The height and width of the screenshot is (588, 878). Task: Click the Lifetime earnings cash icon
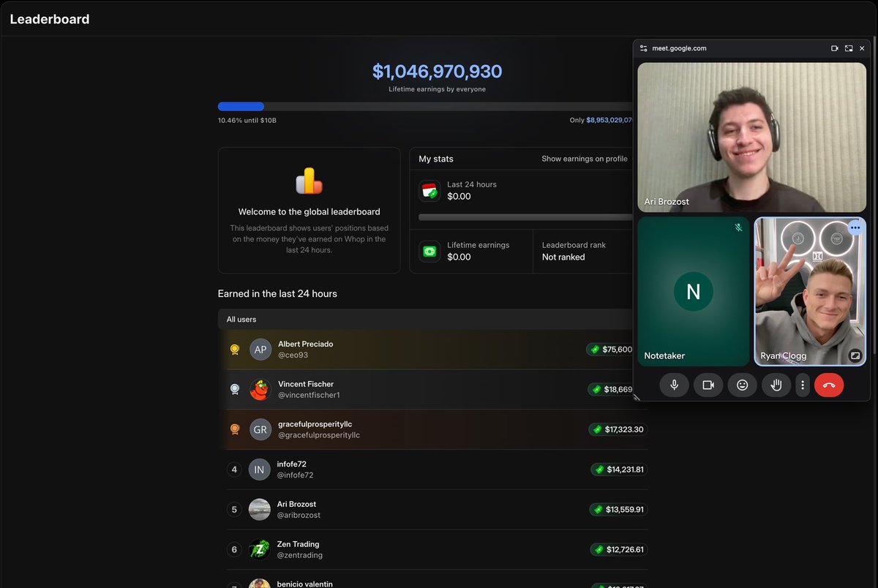[x=429, y=252]
